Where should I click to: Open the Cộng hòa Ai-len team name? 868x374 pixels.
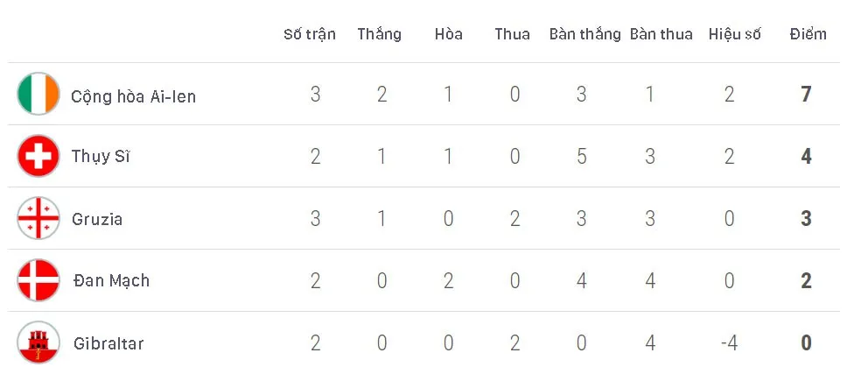click(x=133, y=97)
